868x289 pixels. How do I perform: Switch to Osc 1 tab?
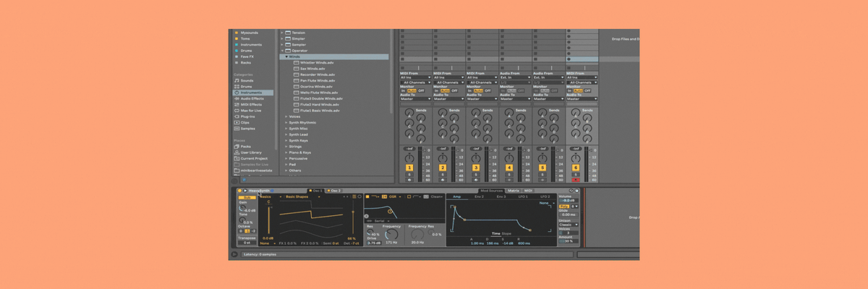pyautogui.click(x=316, y=191)
